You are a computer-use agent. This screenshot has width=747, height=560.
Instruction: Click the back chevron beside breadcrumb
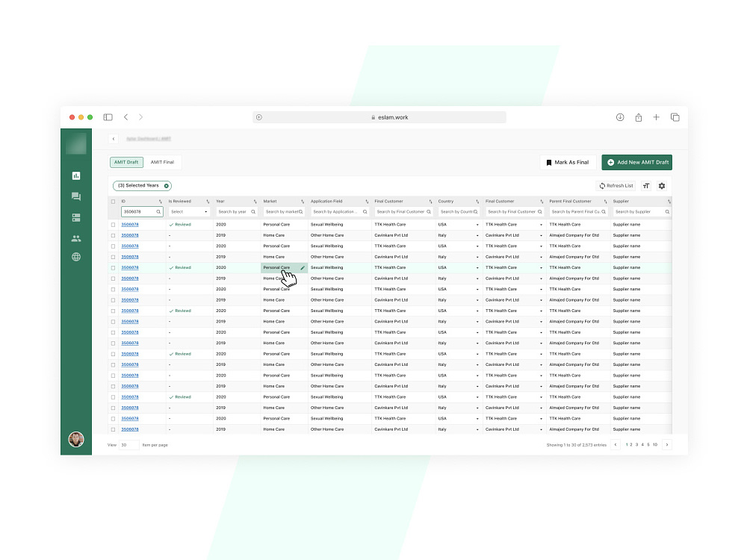114,139
